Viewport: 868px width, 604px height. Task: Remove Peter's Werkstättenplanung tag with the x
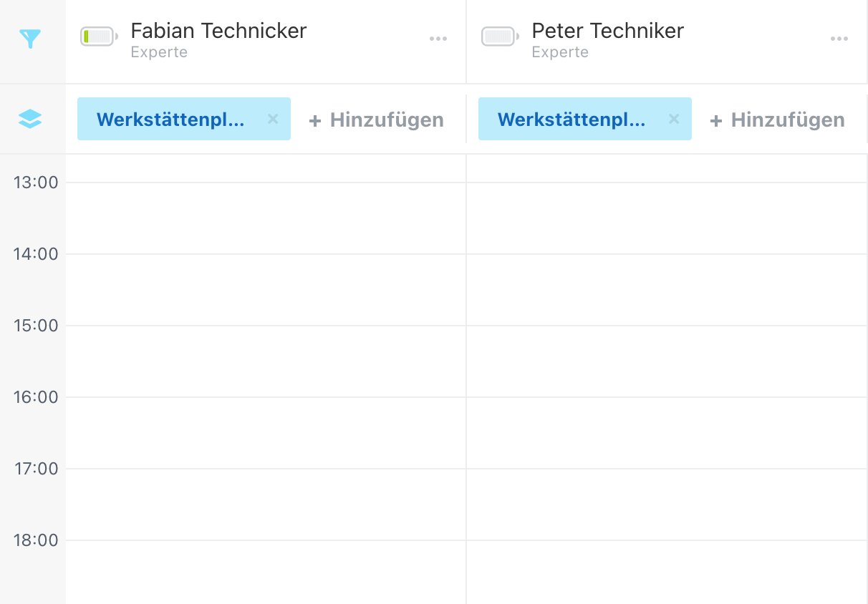[x=674, y=119]
